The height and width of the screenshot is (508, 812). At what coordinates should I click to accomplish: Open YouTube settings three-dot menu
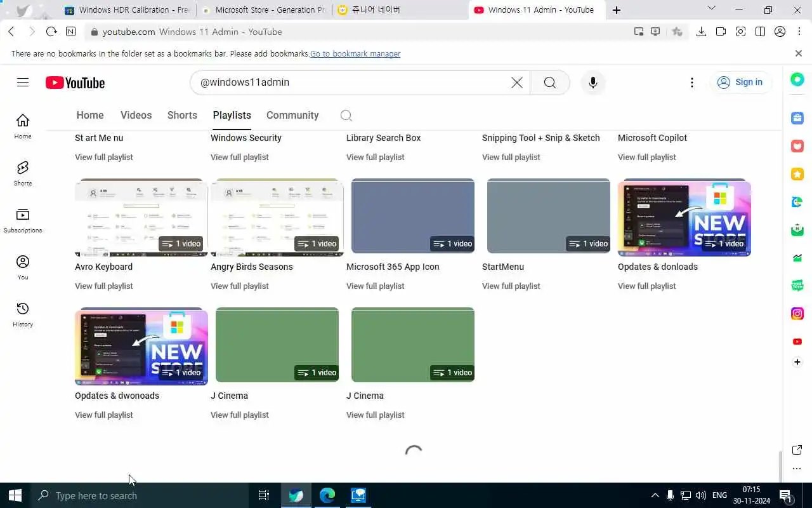pyautogui.click(x=692, y=83)
